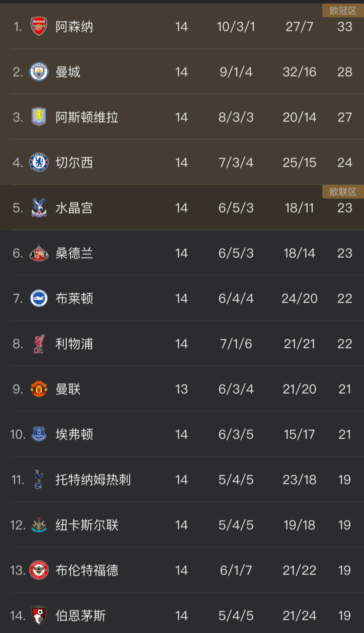Select the 托特纳姆热刺 team name

[x=93, y=480]
